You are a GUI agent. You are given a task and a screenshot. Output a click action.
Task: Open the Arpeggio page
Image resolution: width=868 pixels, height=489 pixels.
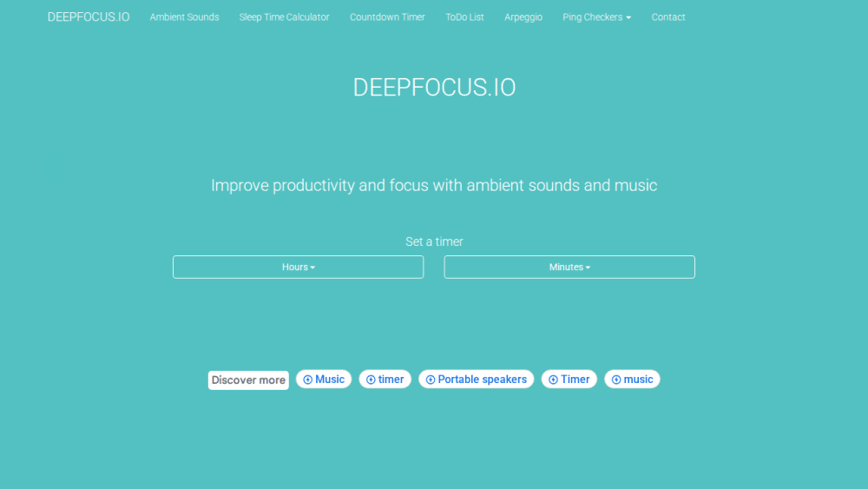click(523, 17)
